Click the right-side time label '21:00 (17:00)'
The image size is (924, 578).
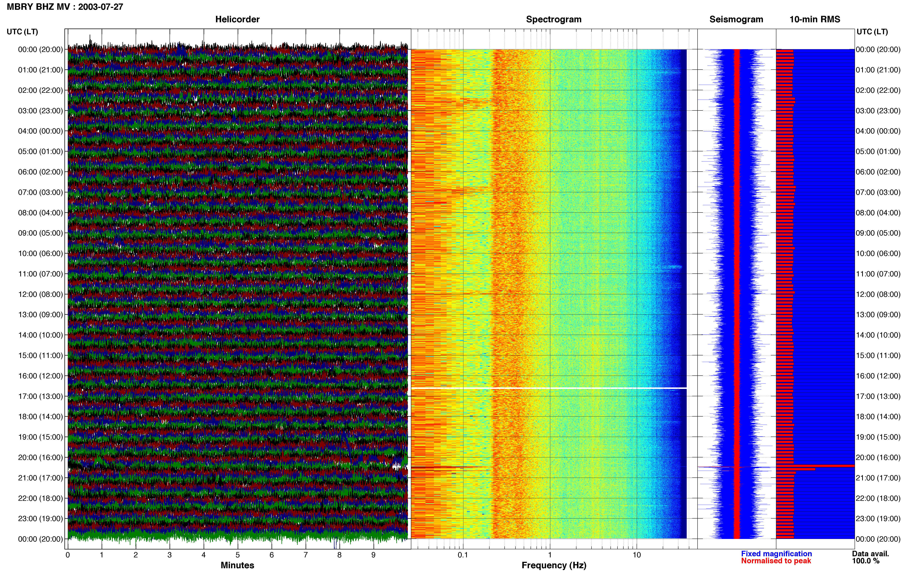(878, 478)
